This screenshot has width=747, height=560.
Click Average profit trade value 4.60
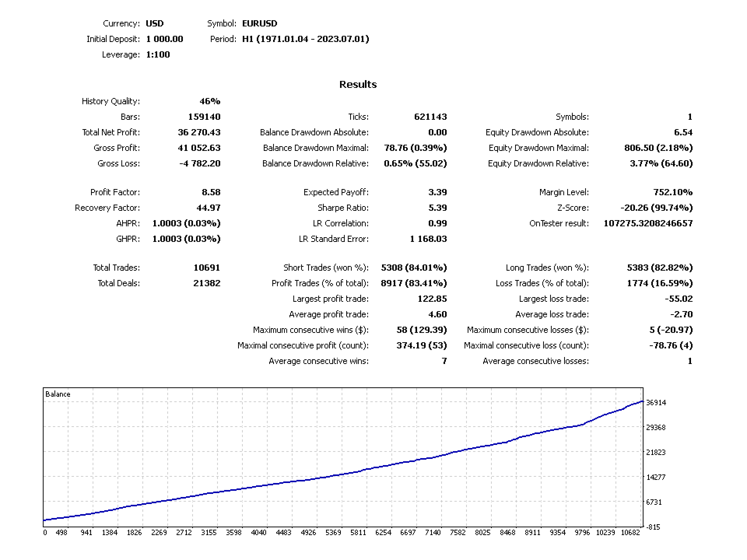pyautogui.click(x=437, y=314)
